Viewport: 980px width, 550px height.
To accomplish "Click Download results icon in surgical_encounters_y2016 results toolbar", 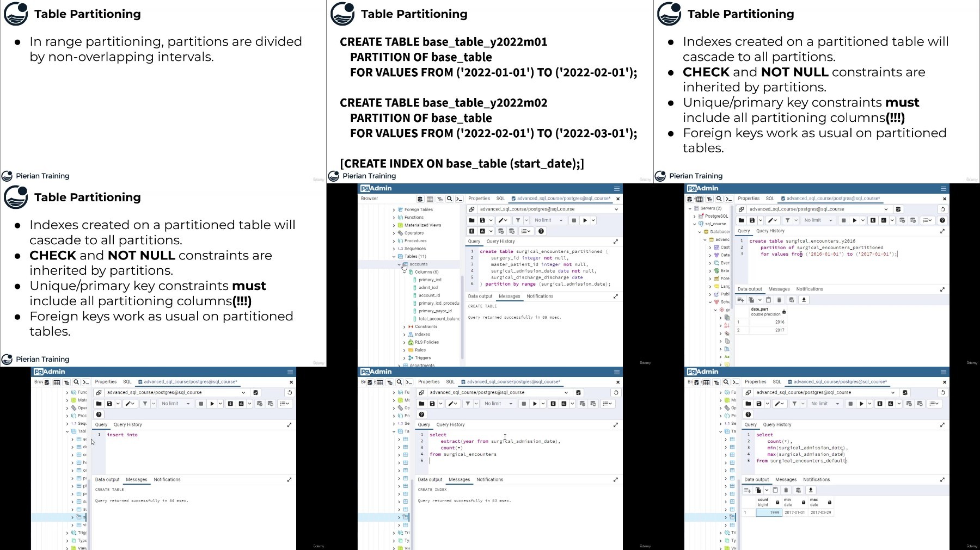I will 804,300.
